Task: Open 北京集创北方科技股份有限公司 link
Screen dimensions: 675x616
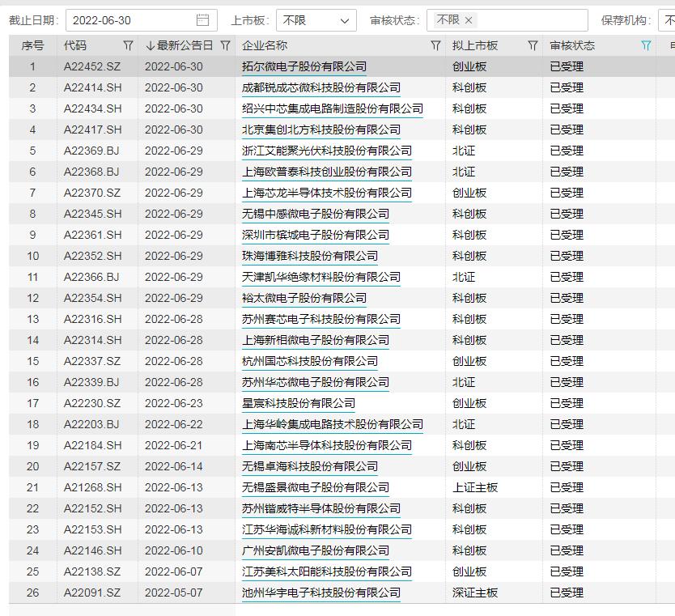Action: 321,130
